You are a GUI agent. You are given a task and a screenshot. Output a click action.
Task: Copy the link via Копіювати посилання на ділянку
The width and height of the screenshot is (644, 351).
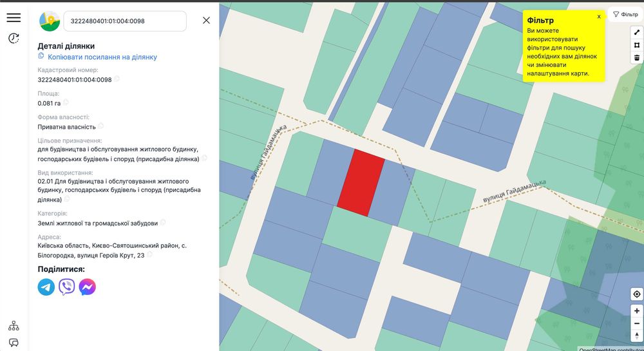pos(102,57)
